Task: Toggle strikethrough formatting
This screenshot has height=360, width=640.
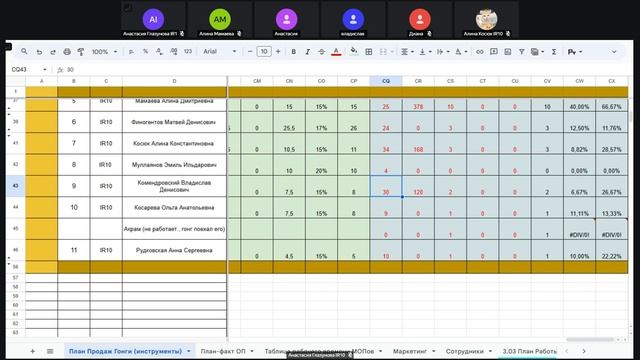Action: (322, 52)
